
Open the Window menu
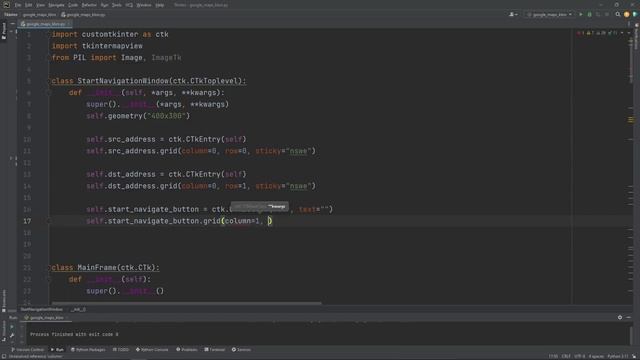pyautogui.click(x=144, y=5)
